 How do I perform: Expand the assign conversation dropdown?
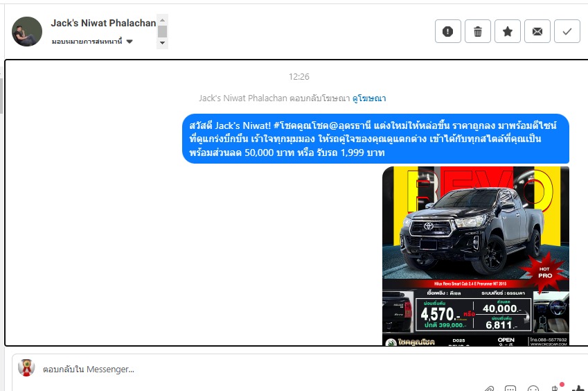130,42
